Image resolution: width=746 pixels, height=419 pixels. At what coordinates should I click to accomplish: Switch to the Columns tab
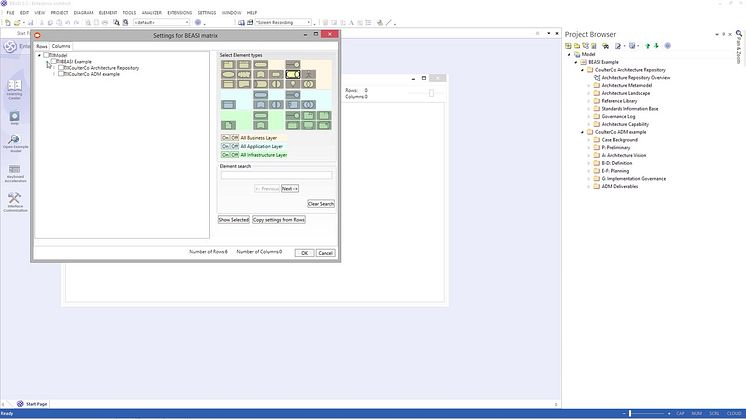(x=61, y=46)
